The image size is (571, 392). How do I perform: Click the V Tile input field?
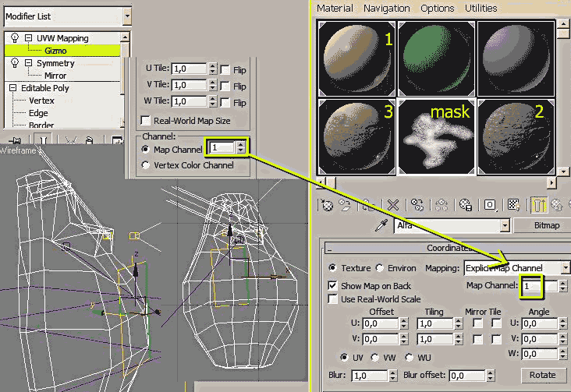click(190, 85)
